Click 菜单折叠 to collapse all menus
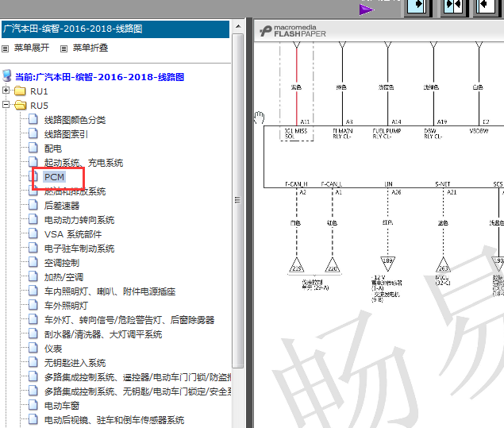 [90, 48]
